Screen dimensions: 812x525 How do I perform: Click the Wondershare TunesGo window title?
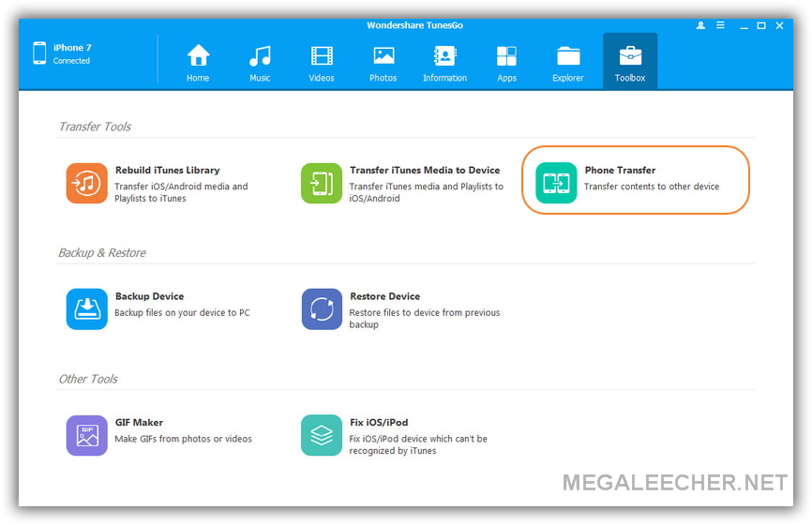(x=414, y=25)
